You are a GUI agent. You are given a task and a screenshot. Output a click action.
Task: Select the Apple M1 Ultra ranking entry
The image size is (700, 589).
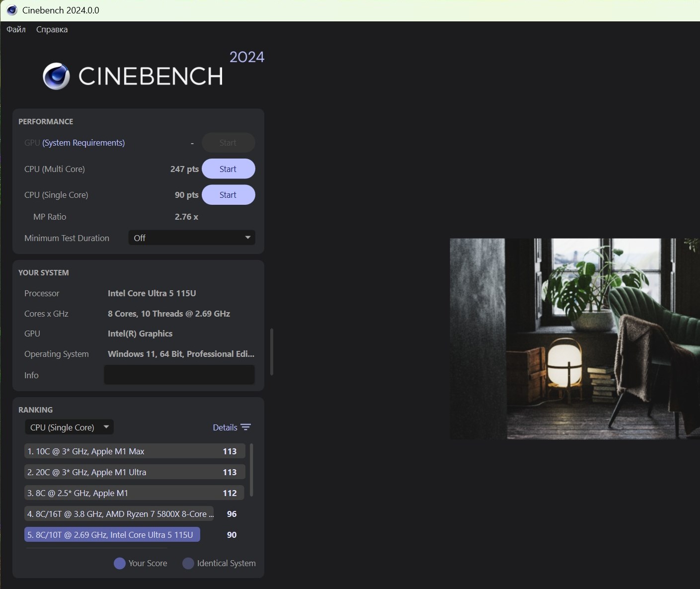134,472
